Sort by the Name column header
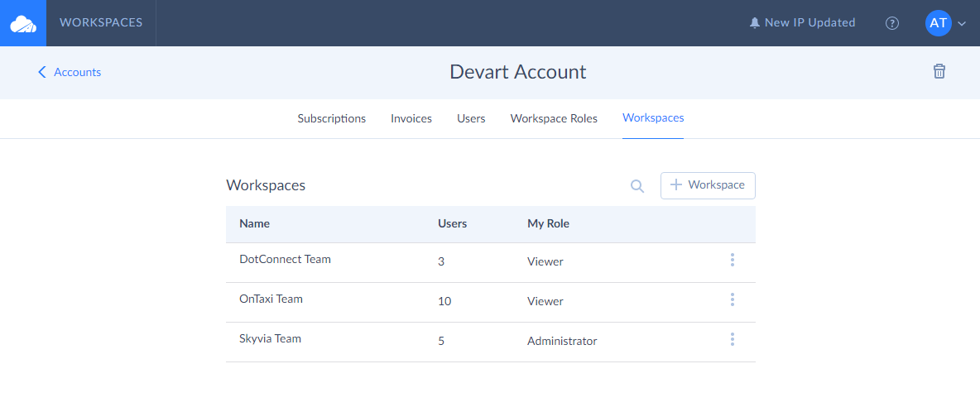Image resolution: width=980 pixels, height=407 pixels. 254,223
